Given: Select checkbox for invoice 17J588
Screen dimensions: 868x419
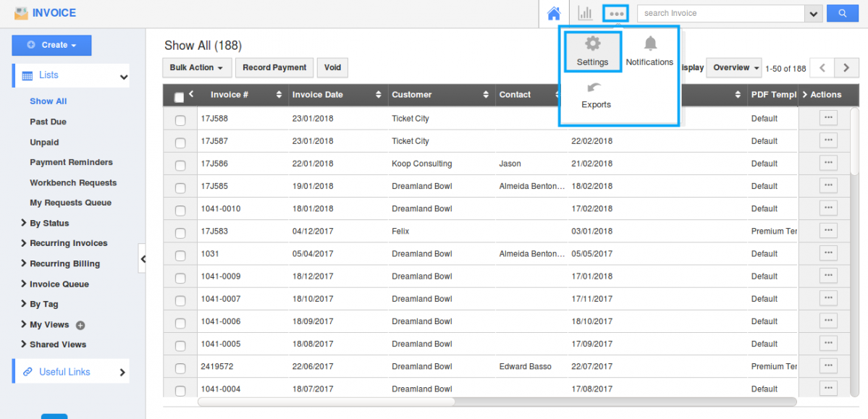Looking at the screenshot, I should pos(180,120).
